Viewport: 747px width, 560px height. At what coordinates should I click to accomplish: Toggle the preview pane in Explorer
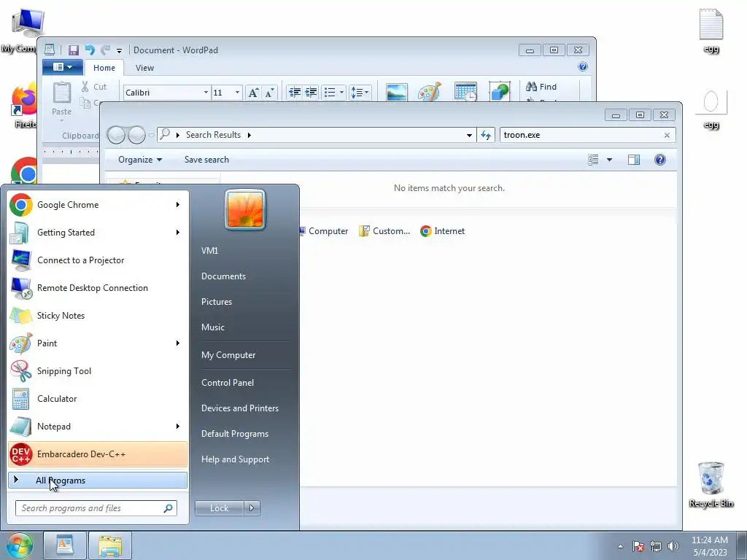(x=634, y=160)
